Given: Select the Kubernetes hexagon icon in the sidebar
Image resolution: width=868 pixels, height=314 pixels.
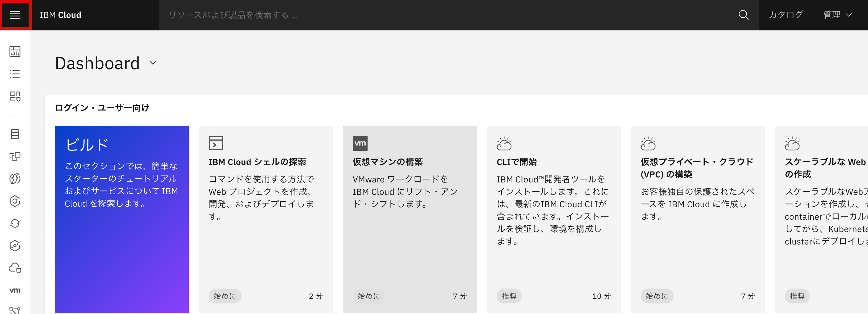Looking at the screenshot, I should [x=15, y=201].
